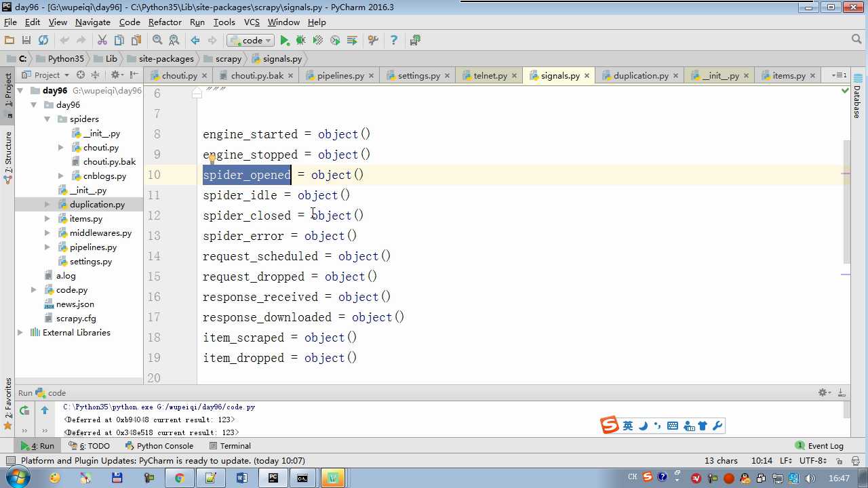Toggle Sogou moon half-width mode icon
This screenshot has height=488, width=868.
[643, 426]
